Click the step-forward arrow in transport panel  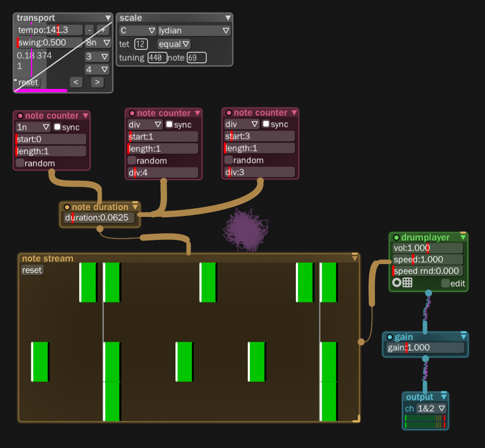pyautogui.click(x=96, y=82)
